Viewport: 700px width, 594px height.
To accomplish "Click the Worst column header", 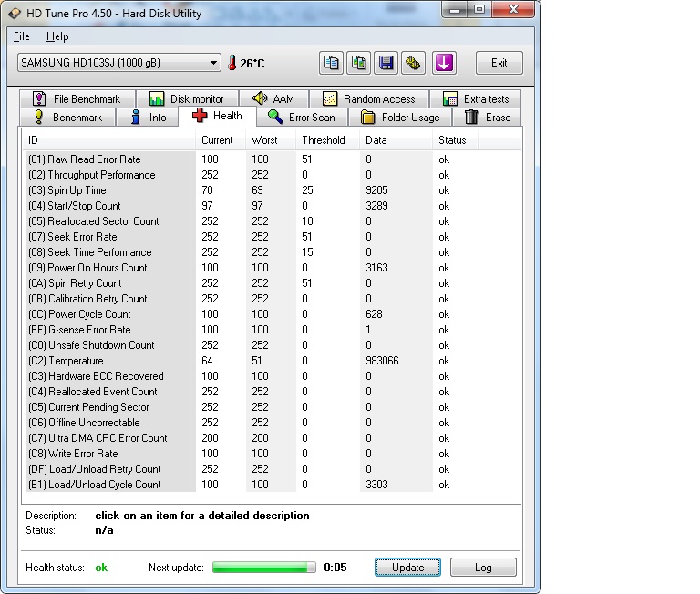I will [x=271, y=140].
